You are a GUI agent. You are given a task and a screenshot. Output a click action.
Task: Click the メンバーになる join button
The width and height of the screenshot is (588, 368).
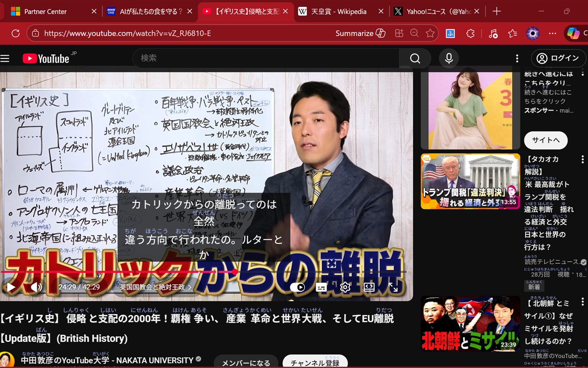click(246, 363)
